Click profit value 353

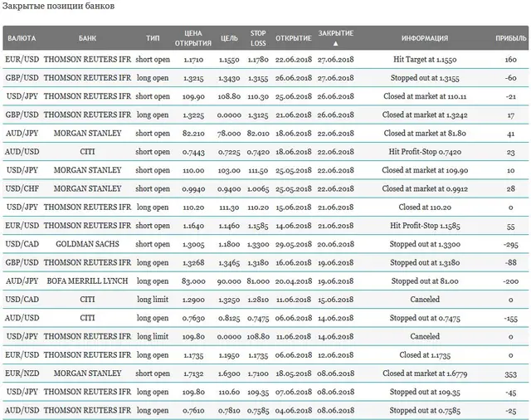point(511,374)
